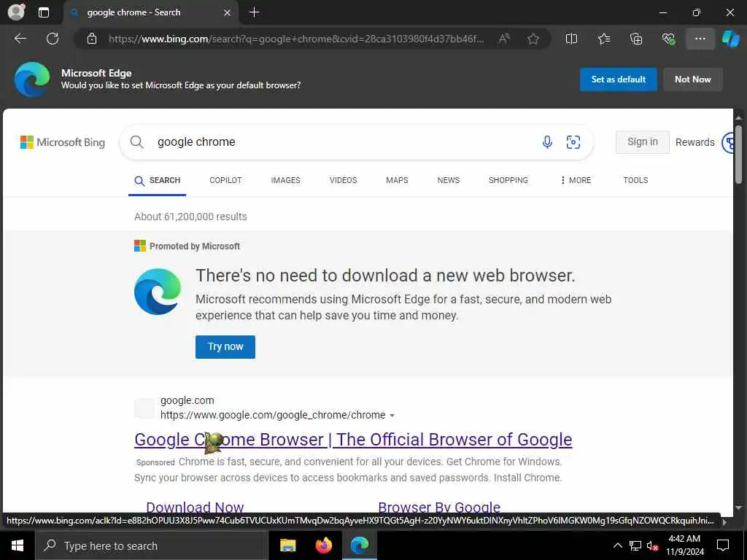Open the notification center icon
This screenshot has width=747, height=560.
(x=723, y=545)
